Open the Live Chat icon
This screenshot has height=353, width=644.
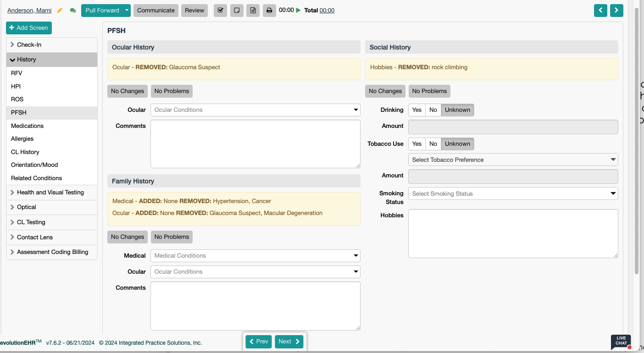pos(621,342)
